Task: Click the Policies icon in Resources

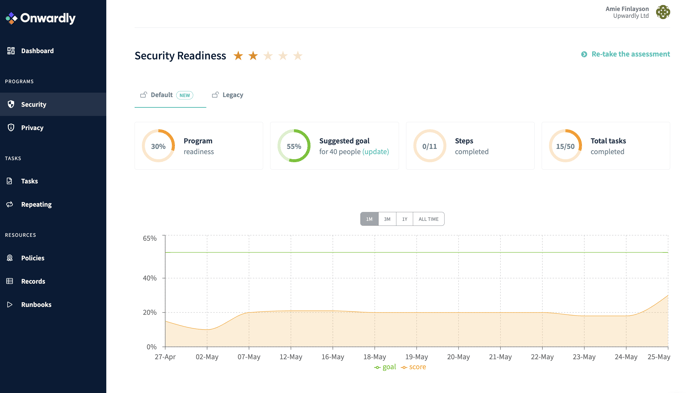Action: [10, 258]
